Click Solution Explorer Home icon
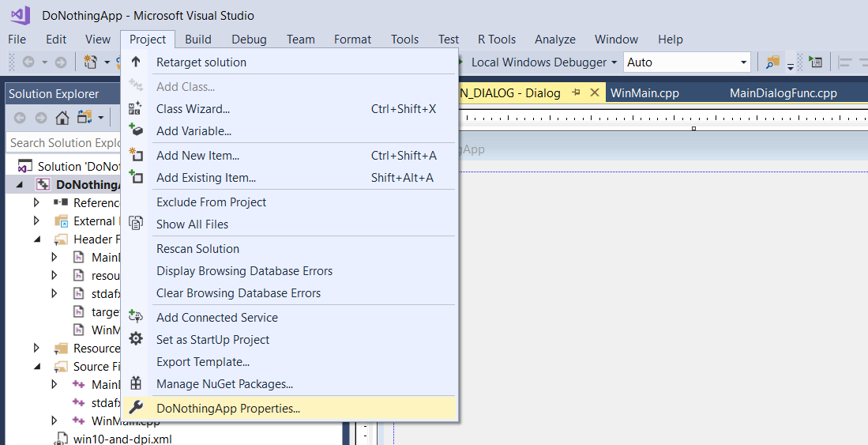The width and height of the screenshot is (868, 445). [62, 118]
